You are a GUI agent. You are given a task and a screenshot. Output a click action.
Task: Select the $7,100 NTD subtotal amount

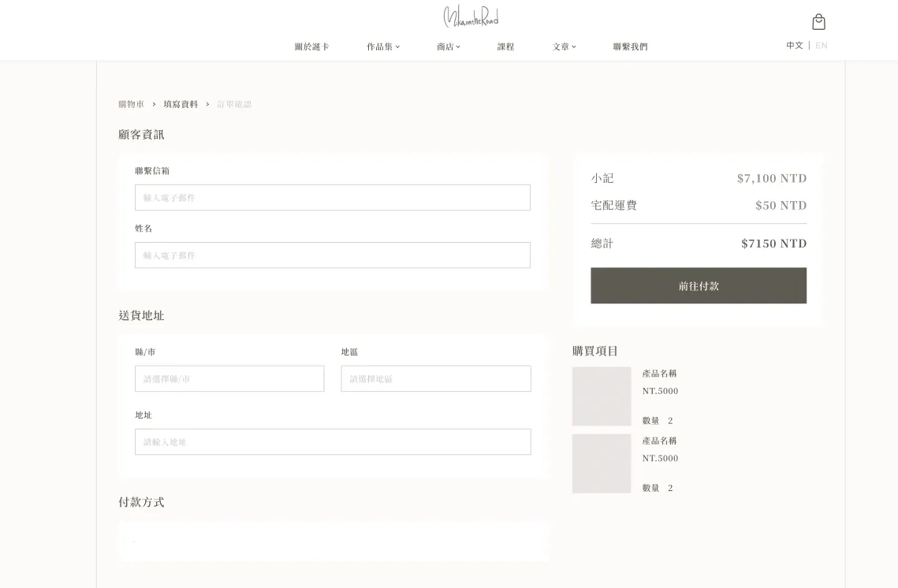tap(771, 178)
